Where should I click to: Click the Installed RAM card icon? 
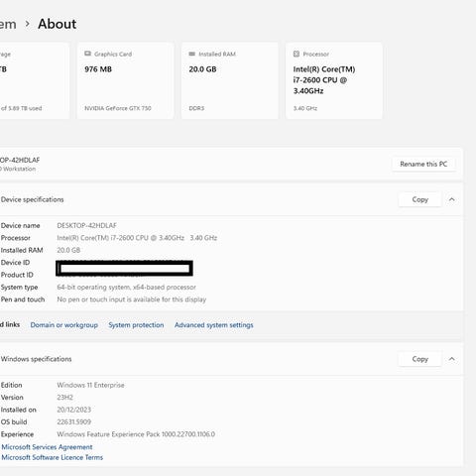[x=191, y=54]
